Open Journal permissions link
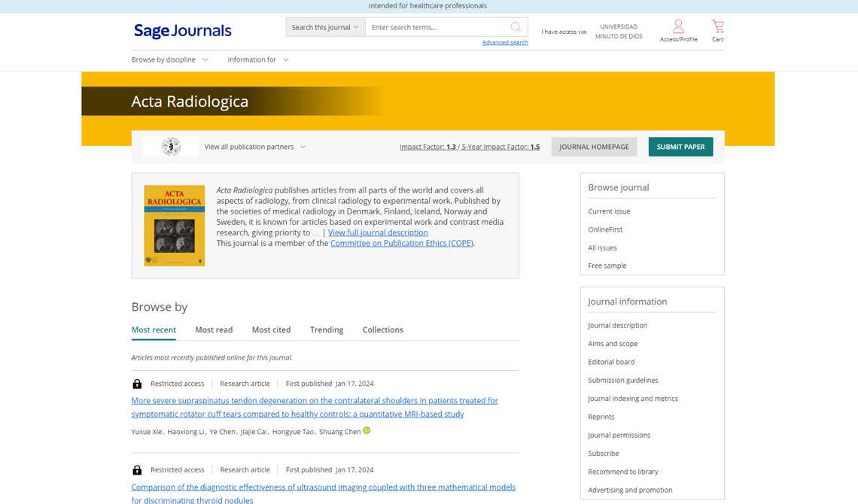Screen dimensions: 858x504 point(619,435)
